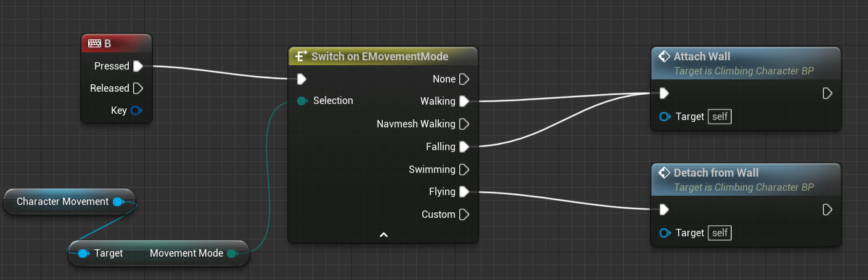Click the Falling output execution pin

[x=464, y=146]
